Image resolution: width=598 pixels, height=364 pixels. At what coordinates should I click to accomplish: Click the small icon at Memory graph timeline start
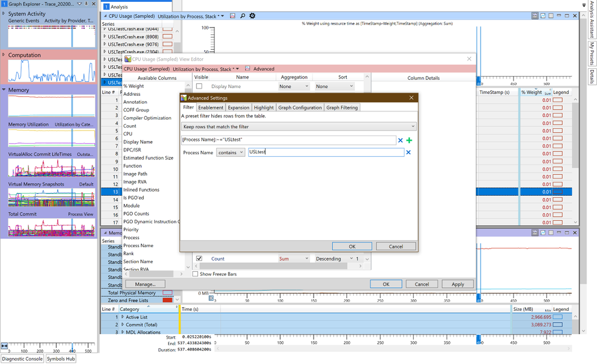211,298
